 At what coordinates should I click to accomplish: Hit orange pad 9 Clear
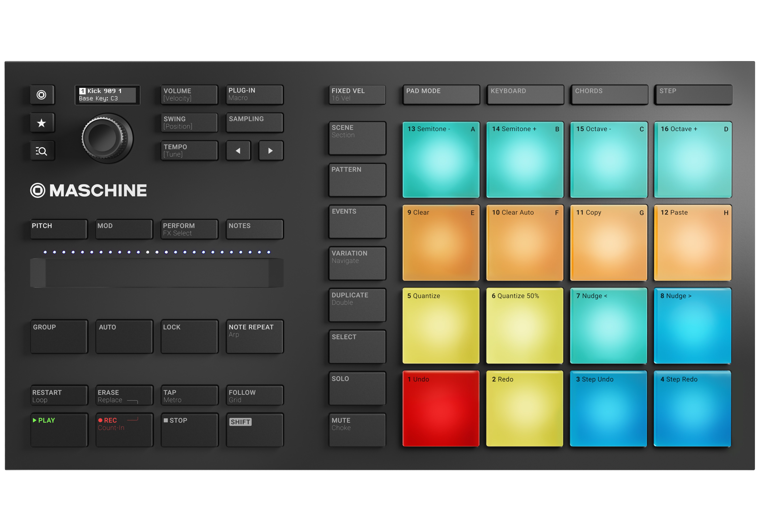click(441, 243)
